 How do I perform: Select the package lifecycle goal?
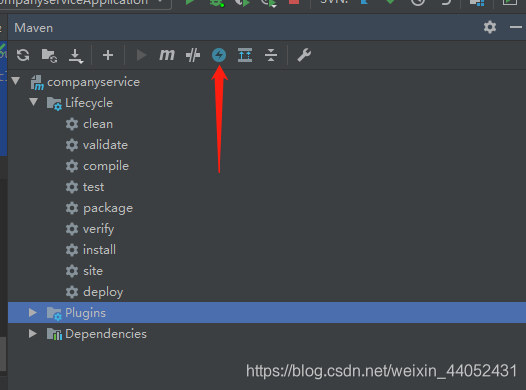coord(108,208)
